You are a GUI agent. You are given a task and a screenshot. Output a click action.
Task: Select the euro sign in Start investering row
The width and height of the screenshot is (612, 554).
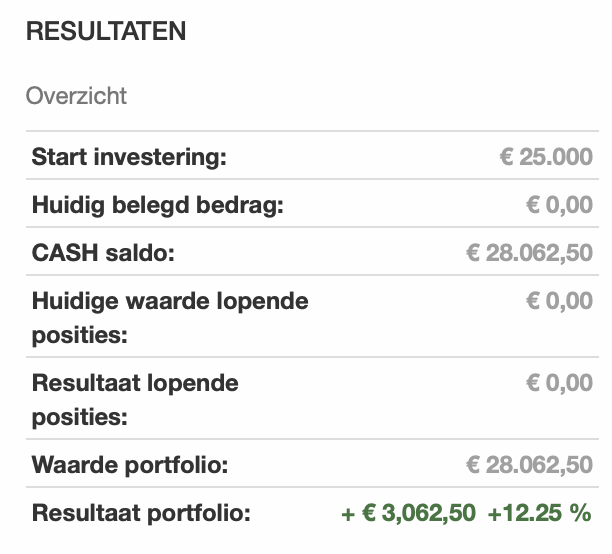point(506,157)
